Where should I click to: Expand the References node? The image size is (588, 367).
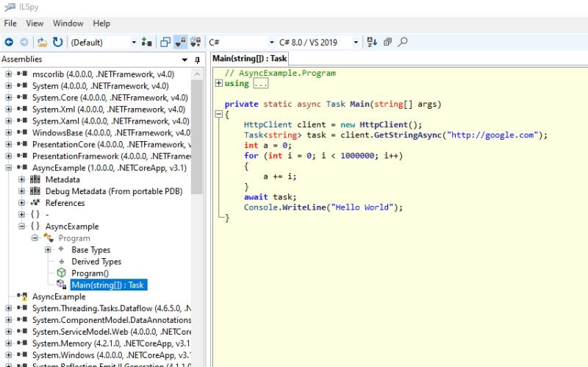pos(22,203)
